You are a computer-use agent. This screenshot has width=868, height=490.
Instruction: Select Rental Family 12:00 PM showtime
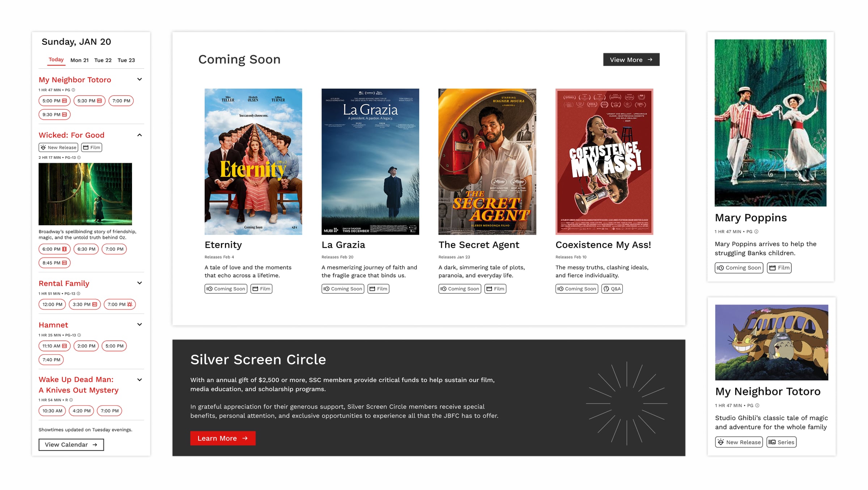[x=52, y=304]
